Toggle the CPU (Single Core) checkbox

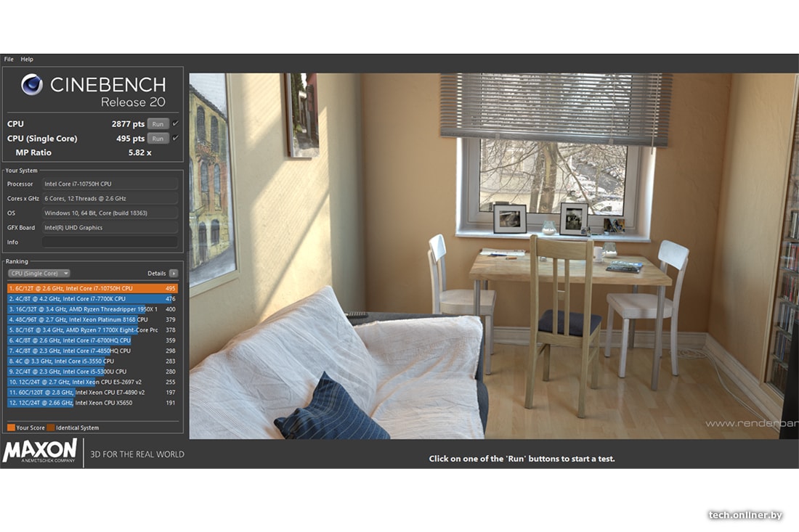click(x=175, y=138)
